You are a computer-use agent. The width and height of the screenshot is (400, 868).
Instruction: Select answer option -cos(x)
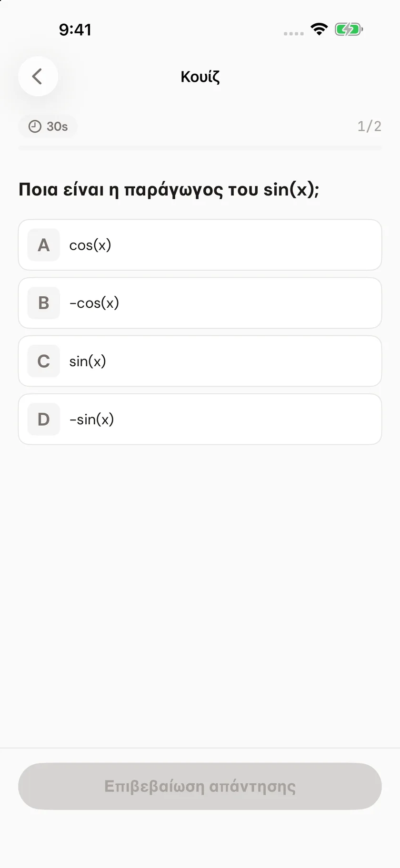click(x=200, y=303)
